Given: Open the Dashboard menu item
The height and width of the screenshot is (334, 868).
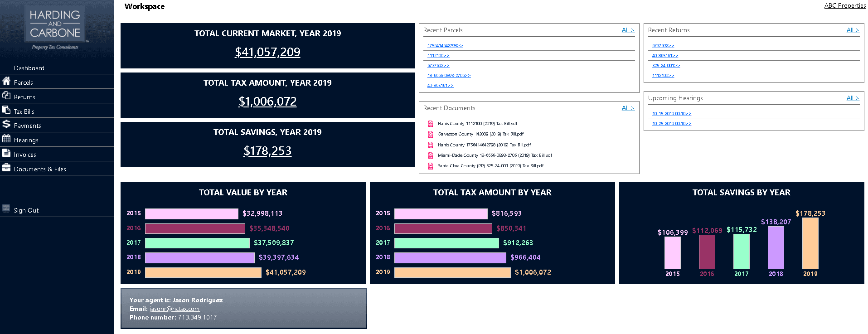Looking at the screenshot, I should click(x=29, y=68).
